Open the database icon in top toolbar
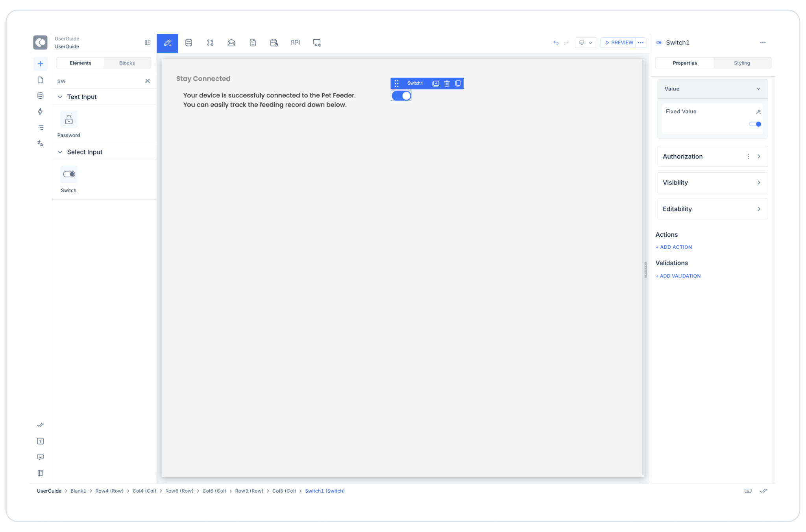 tap(189, 42)
